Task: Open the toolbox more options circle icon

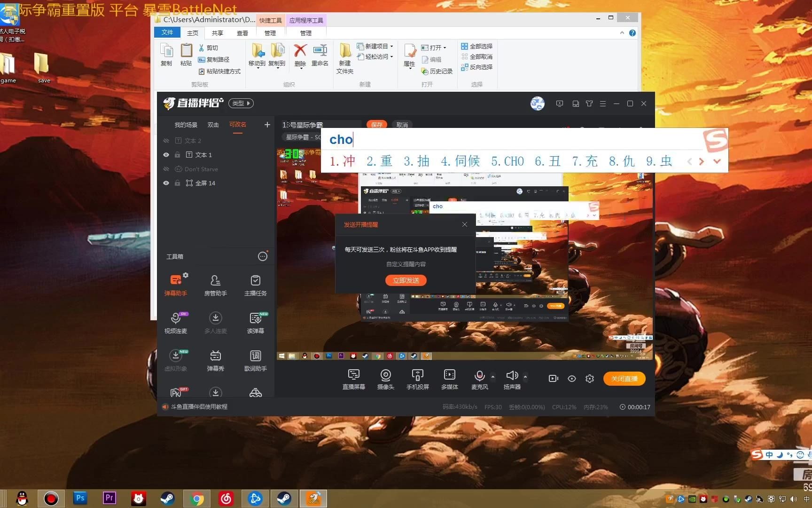Action: tap(263, 256)
